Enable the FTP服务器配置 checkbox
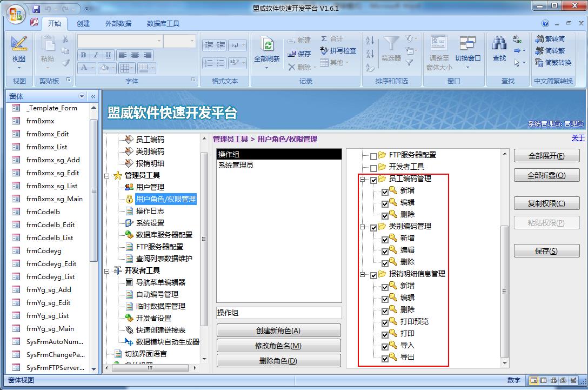Screen dimensions: 588x390 point(373,156)
